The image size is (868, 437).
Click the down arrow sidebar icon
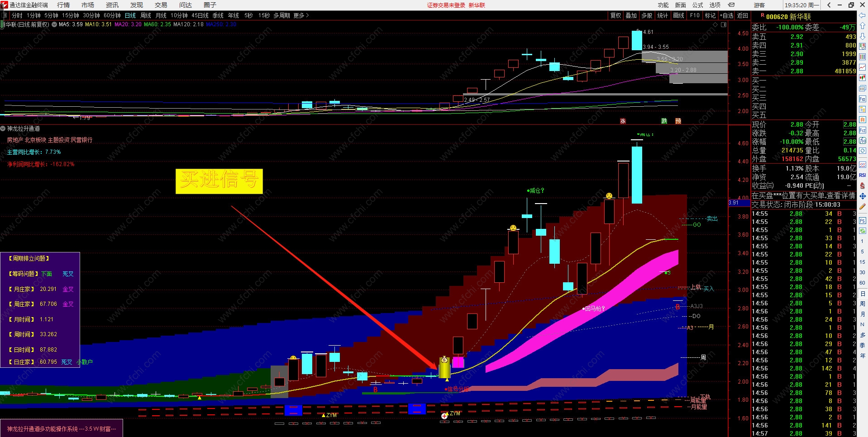[x=863, y=36]
